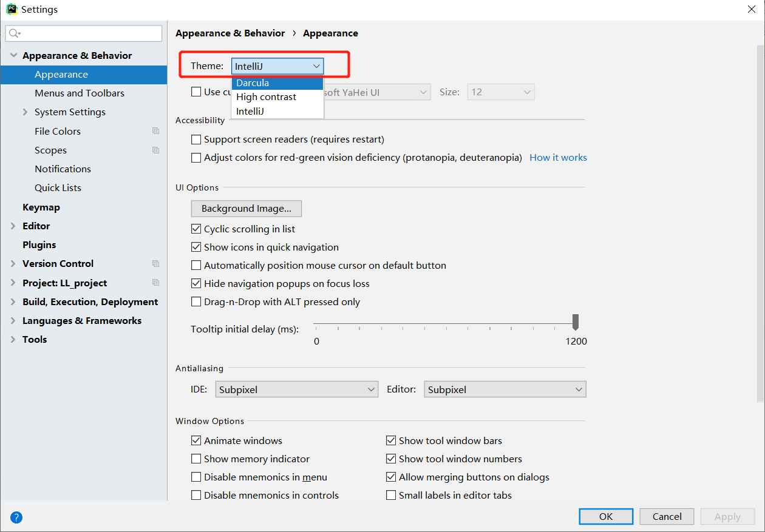
Task: Click the help question mark icon
Action: 16,517
